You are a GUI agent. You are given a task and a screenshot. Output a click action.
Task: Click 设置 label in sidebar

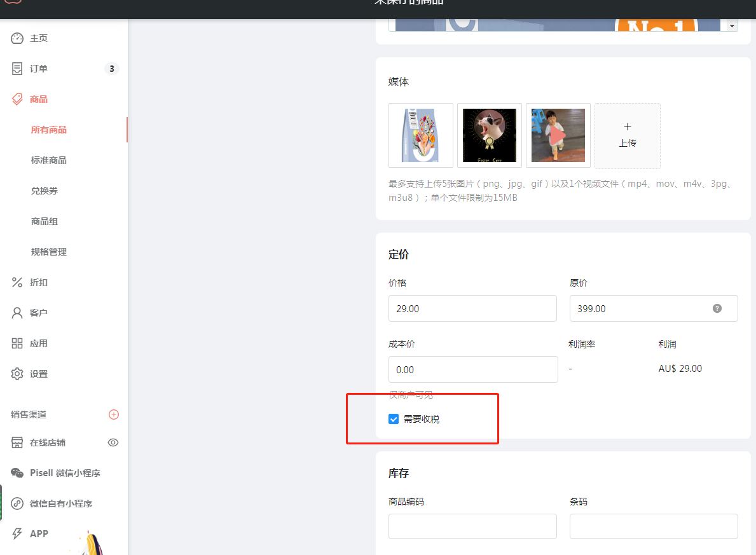(x=39, y=374)
